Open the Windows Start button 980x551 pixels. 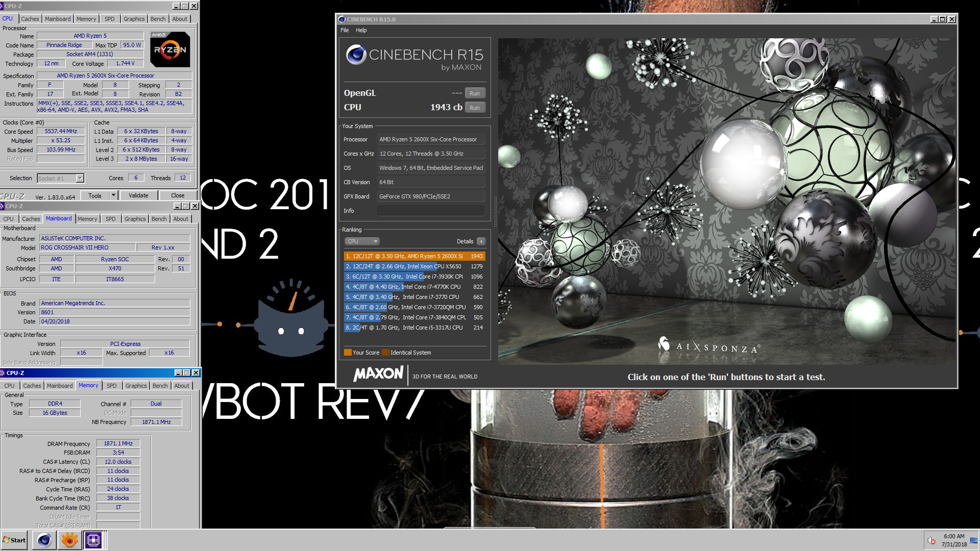[x=14, y=540]
